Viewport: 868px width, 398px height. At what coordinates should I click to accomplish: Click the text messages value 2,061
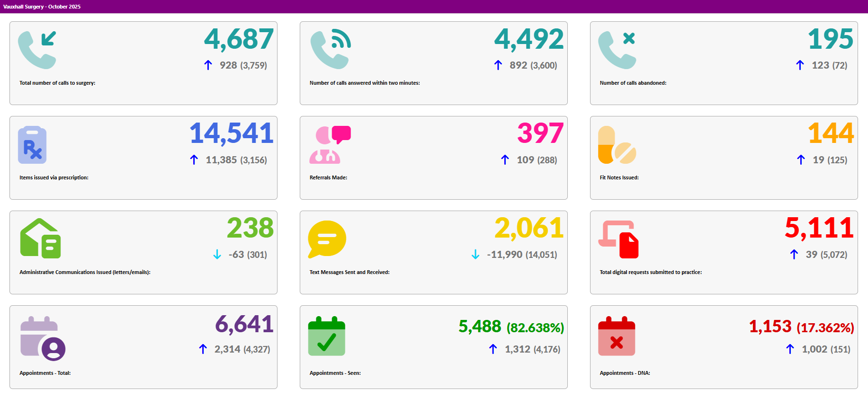tap(529, 228)
